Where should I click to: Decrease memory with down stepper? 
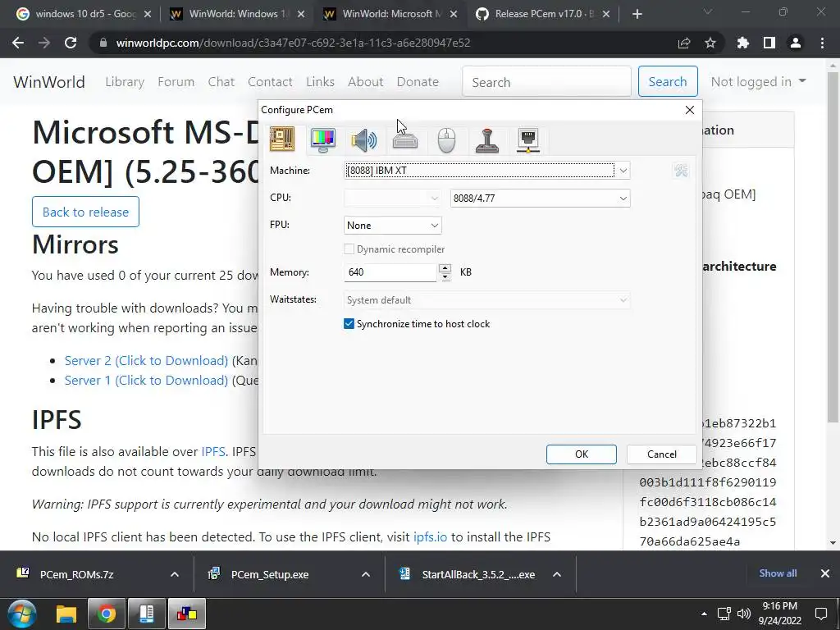coord(445,276)
